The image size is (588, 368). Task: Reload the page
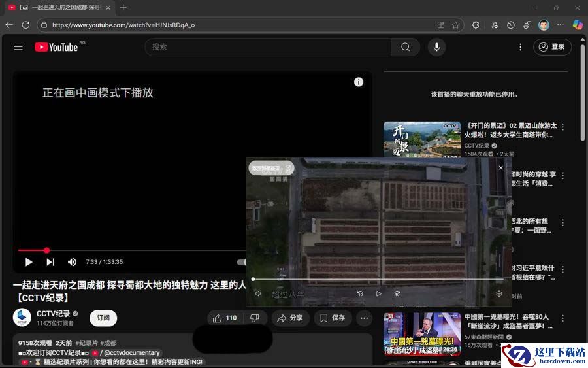click(x=25, y=25)
